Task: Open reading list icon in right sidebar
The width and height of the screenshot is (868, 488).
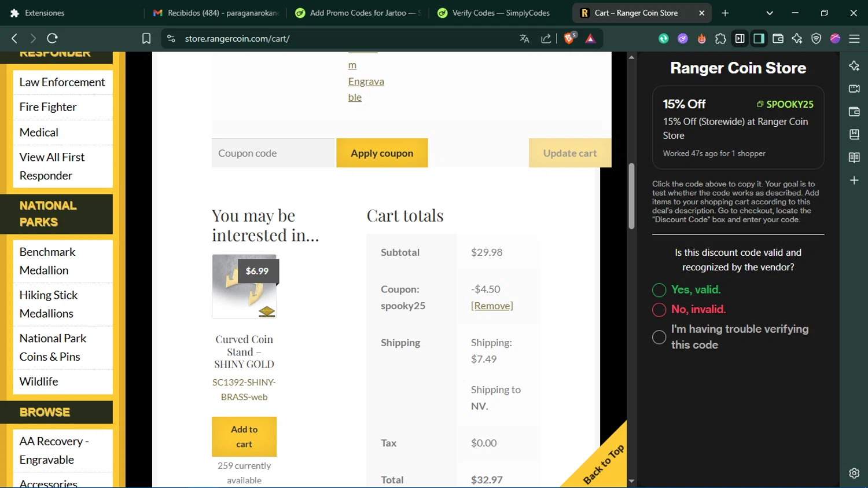Action: [854, 157]
